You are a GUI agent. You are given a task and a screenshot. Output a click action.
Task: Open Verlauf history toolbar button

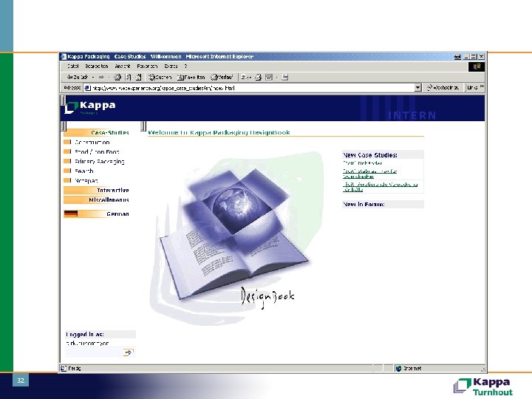[x=222, y=78]
